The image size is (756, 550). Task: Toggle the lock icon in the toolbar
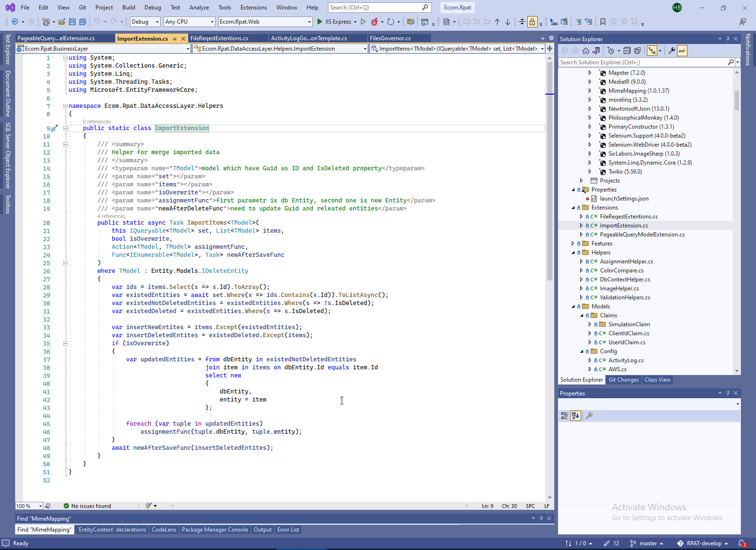pos(533,22)
